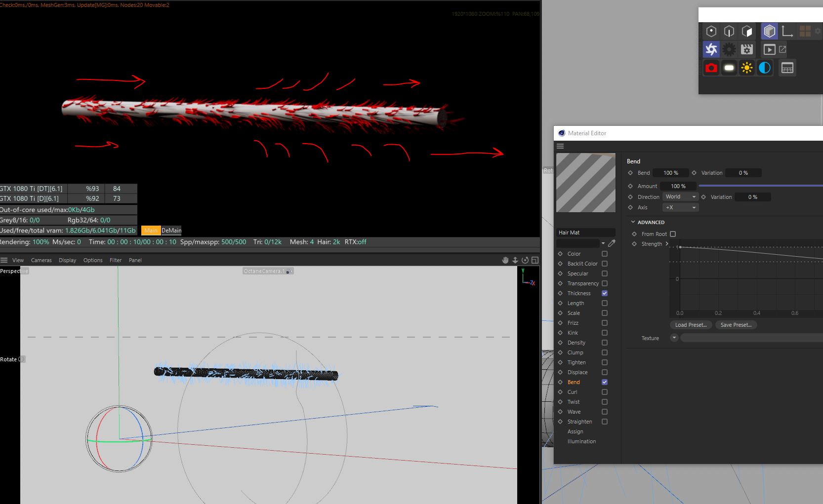Viewport: 823px width, 504px height.
Task: Pick material with the eyedropper icon
Action: 612,243
